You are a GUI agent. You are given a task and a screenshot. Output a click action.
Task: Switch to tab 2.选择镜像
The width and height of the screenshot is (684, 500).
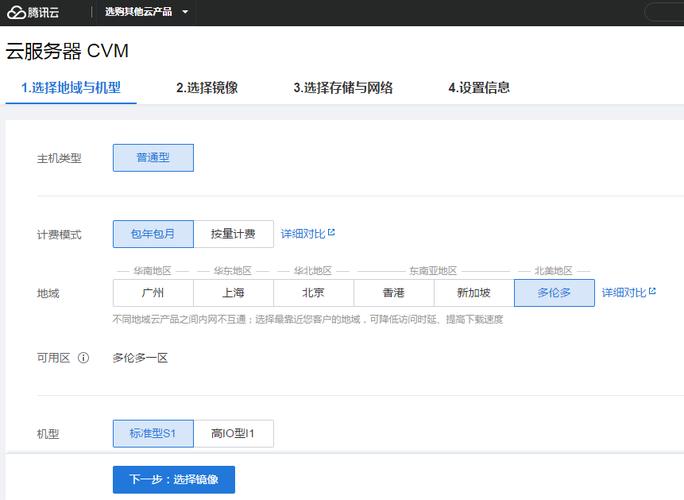pyautogui.click(x=207, y=88)
